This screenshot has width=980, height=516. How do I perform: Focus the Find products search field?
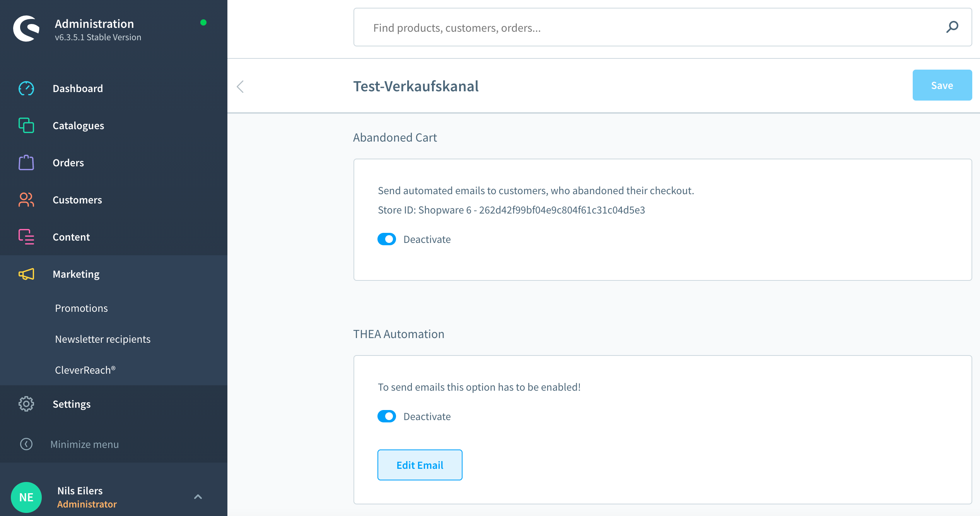click(x=650, y=28)
